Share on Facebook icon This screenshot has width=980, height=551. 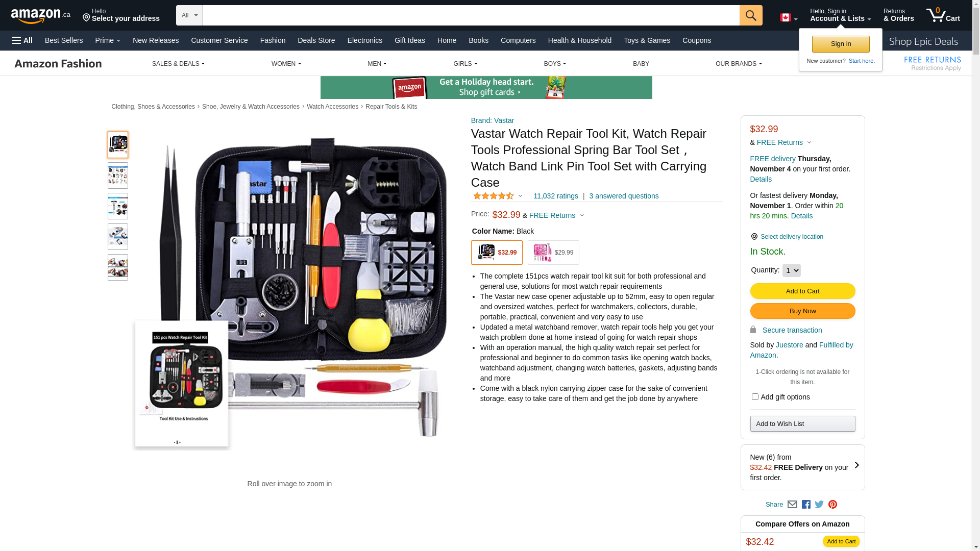806,505
